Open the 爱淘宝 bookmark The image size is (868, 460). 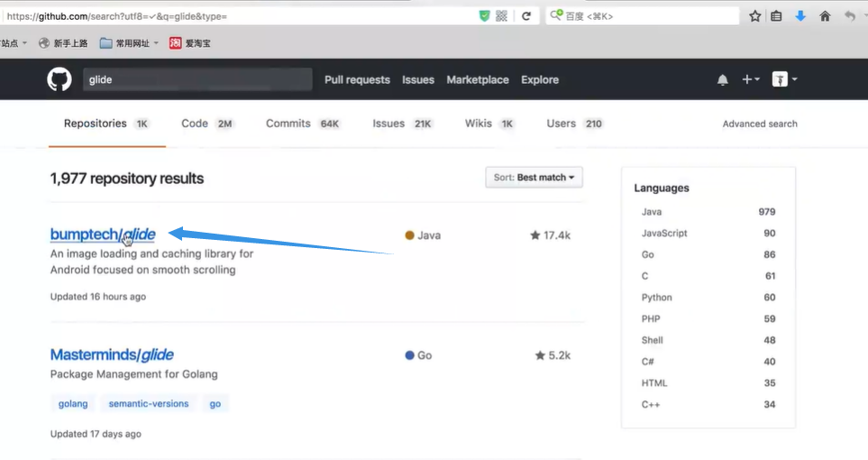(190, 43)
